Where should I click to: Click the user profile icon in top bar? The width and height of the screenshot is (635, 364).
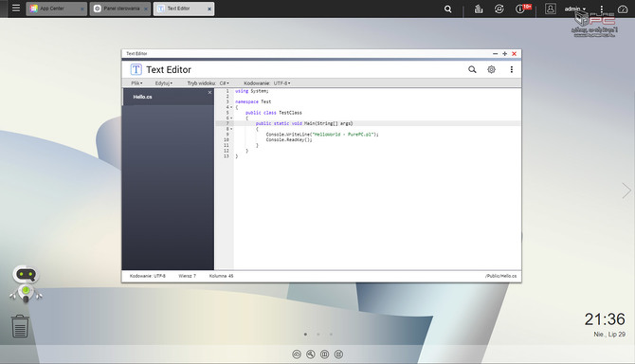[x=551, y=9]
